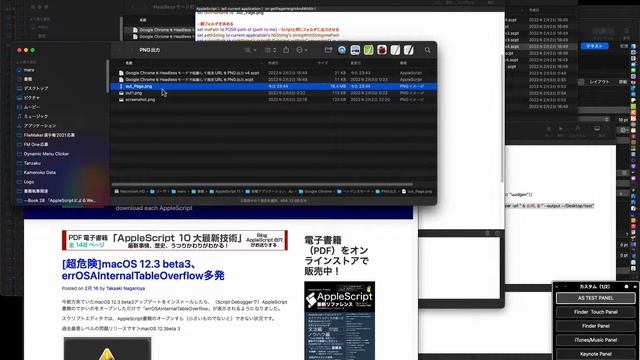640x360 pixels.
Task: Open the action ellipsis menu in Finder toolbar
Action: (302, 50)
